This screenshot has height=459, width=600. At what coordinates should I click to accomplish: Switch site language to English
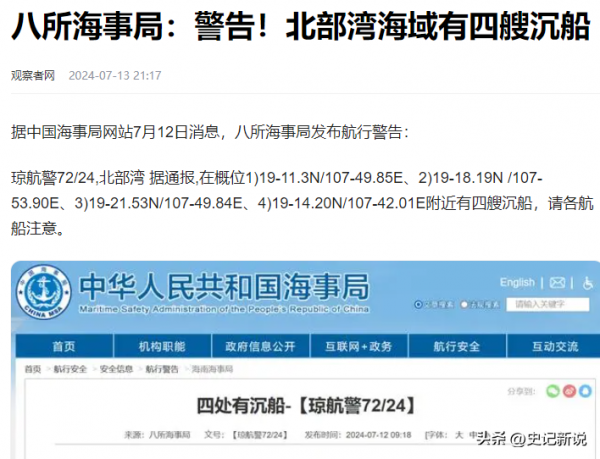pos(517,282)
